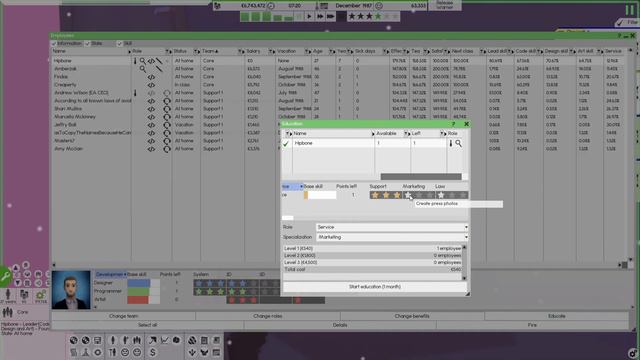The width and height of the screenshot is (640, 360).
Task: Open the Status column filter in Employees
Action: coord(196,51)
